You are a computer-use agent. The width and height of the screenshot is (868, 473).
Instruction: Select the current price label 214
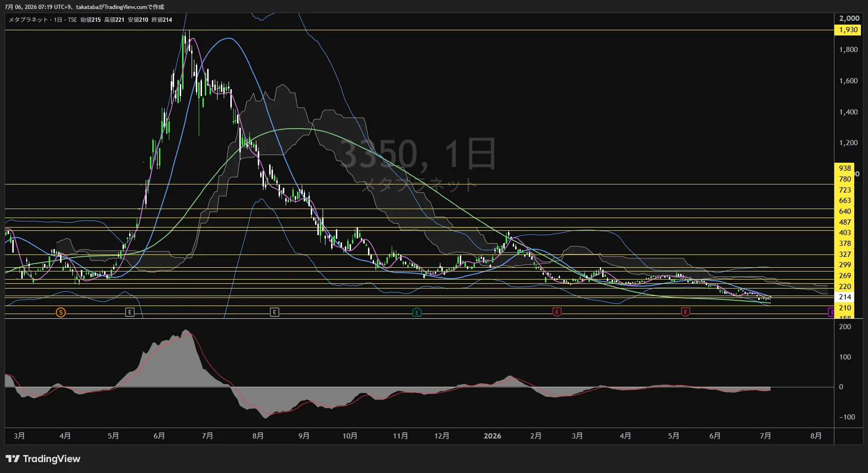(x=845, y=297)
